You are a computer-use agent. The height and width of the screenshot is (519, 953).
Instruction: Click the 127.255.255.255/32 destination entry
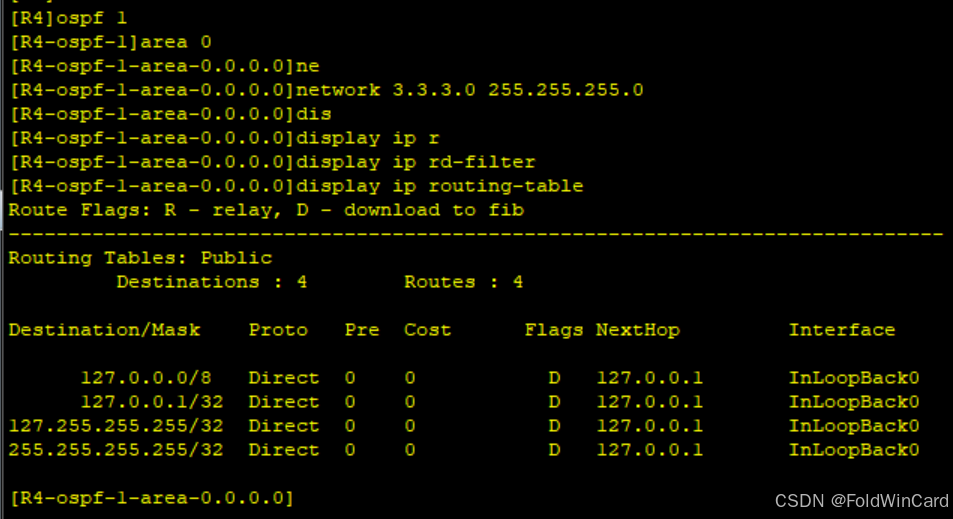point(116,426)
